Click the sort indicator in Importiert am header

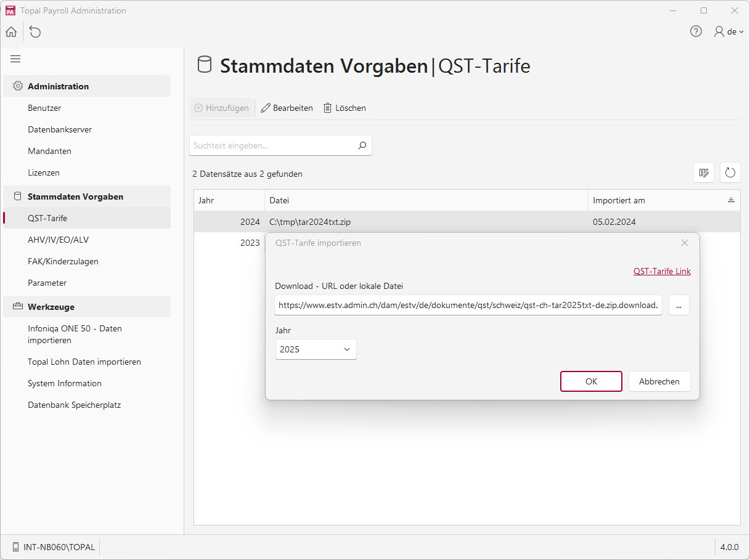pyautogui.click(x=731, y=200)
